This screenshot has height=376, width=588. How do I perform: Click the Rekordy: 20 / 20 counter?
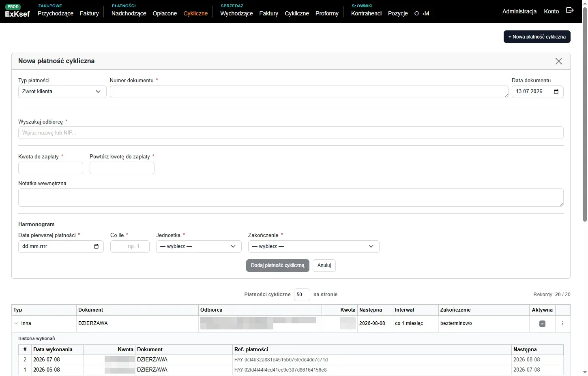click(x=552, y=295)
